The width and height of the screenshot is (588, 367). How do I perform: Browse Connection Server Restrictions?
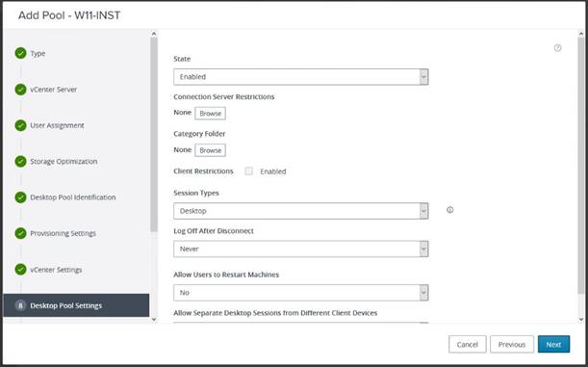[210, 114]
